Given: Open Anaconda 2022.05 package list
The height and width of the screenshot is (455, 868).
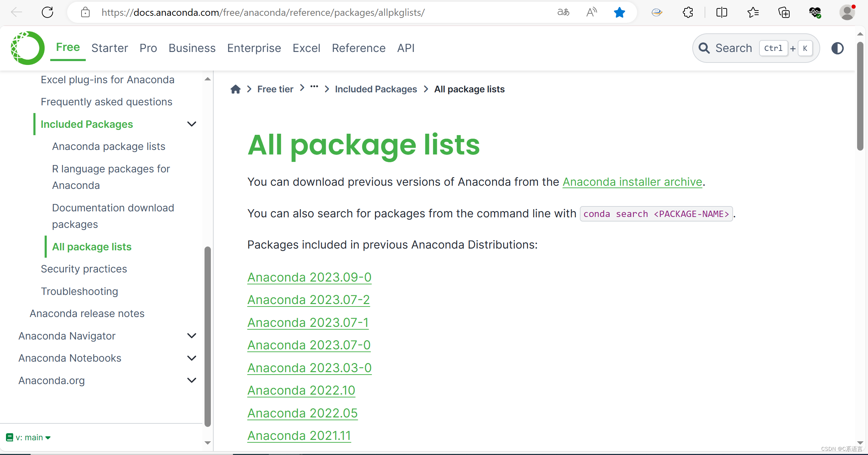Looking at the screenshot, I should pyautogui.click(x=302, y=413).
